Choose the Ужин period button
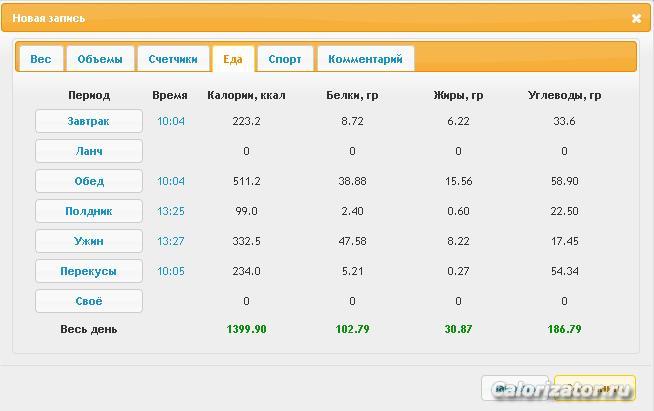This screenshot has width=654, height=411. pyautogui.click(x=89, y=241)
